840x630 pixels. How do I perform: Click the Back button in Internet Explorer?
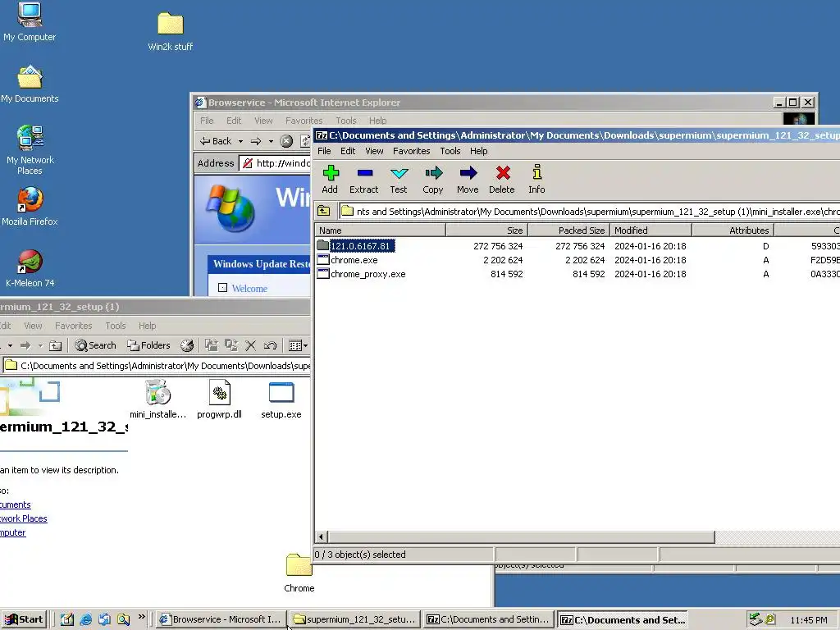[216, 141]
